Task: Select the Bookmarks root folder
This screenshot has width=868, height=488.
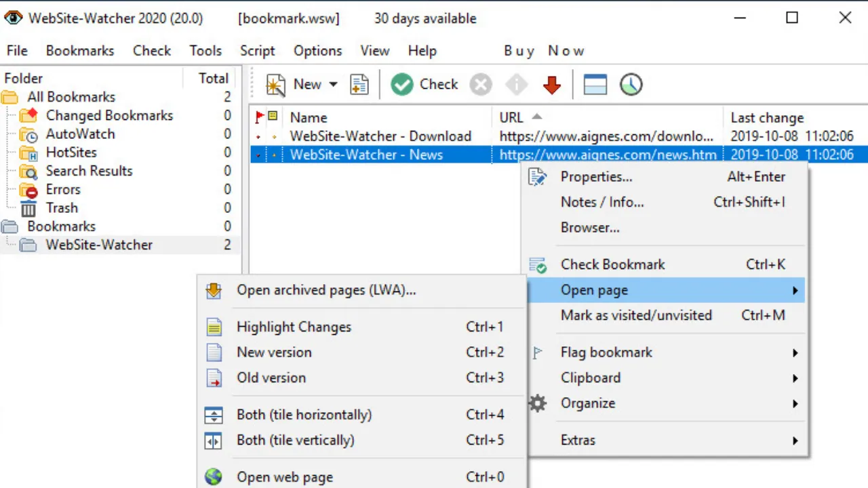Action: point(61,226)
